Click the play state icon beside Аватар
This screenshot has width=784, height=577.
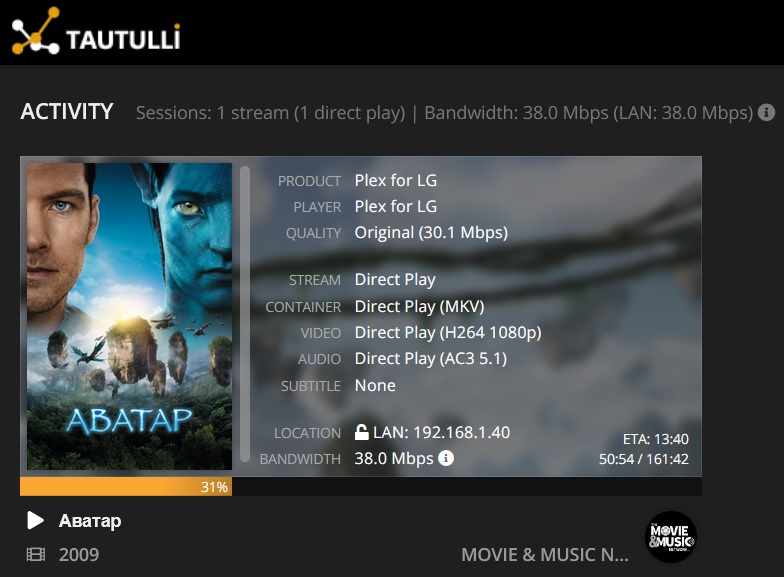[35, 520]
